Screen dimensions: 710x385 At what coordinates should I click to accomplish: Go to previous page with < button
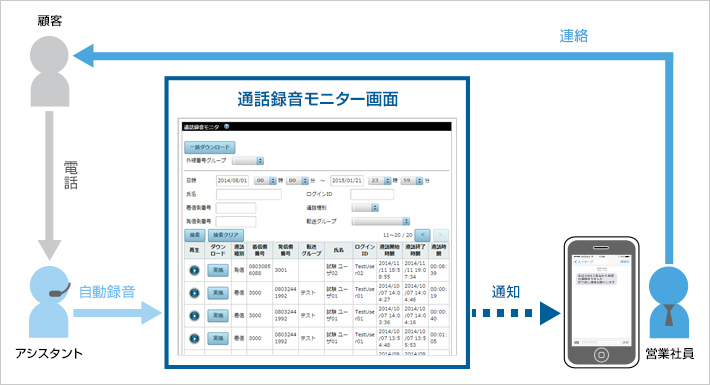click(x=422, y=235)
